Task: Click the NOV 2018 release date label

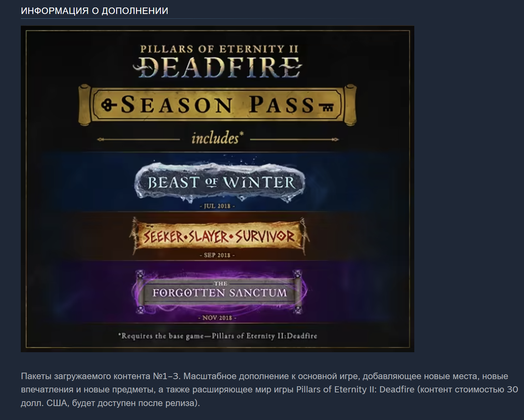Action: (x=217, y=318)
